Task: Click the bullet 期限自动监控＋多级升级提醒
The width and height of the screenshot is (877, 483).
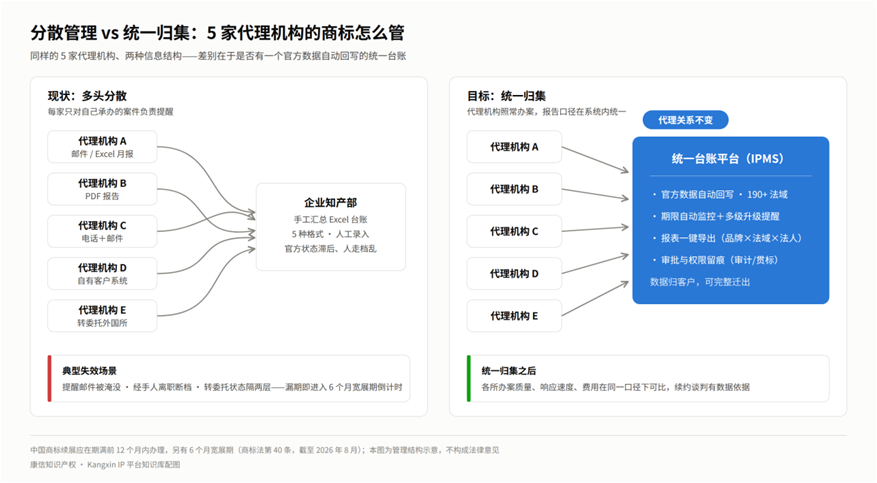Action: click(x=715, y=216)
